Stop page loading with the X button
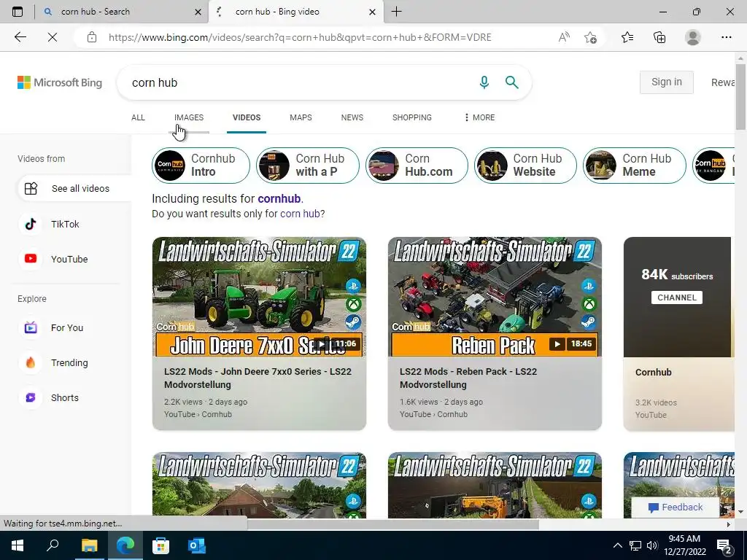Screen dimensions: 747x560 point(53,37)
